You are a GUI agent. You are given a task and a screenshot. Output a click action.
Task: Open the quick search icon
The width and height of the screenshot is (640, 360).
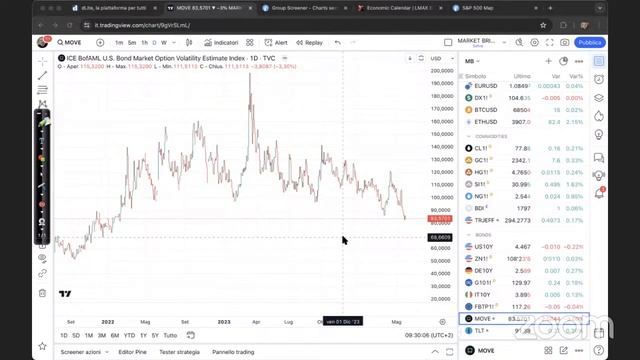pos(519,42)
